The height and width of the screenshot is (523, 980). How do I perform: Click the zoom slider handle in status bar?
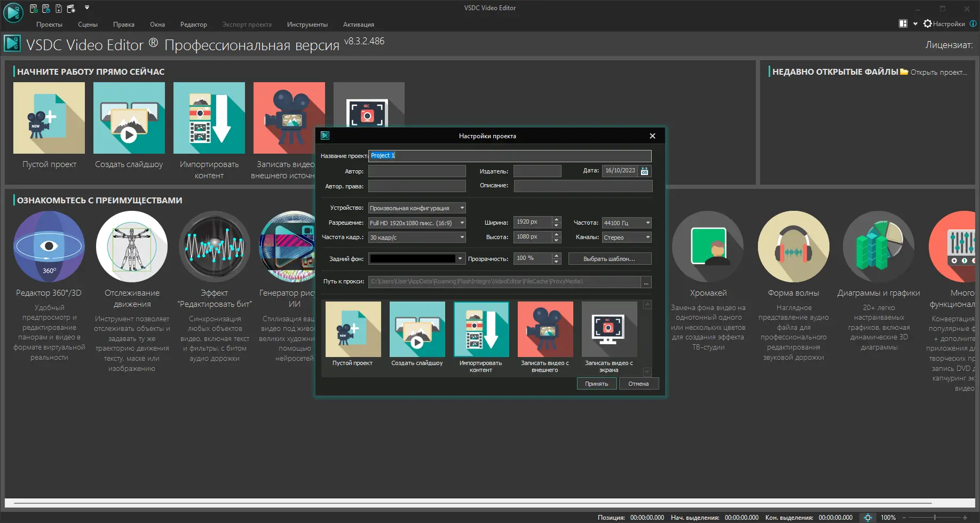click(x=935, y=518)
